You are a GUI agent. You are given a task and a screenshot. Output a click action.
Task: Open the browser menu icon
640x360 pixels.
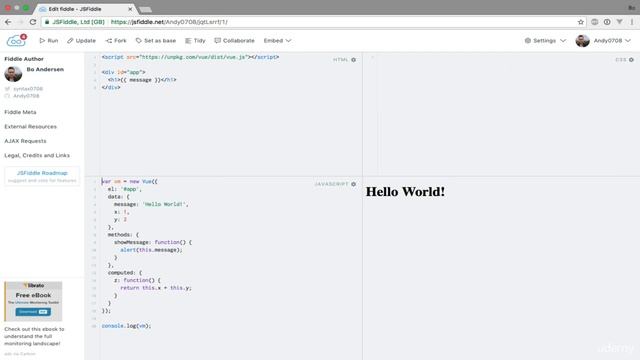[632, 22]
